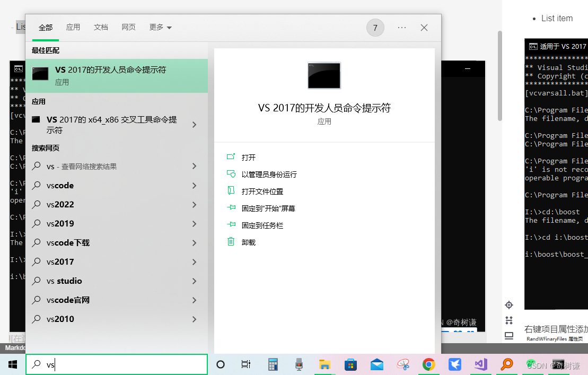Open best match VS 2017的开发人员命令提示符
Viewport: 588px width, 375px height.
click(117, 76)
